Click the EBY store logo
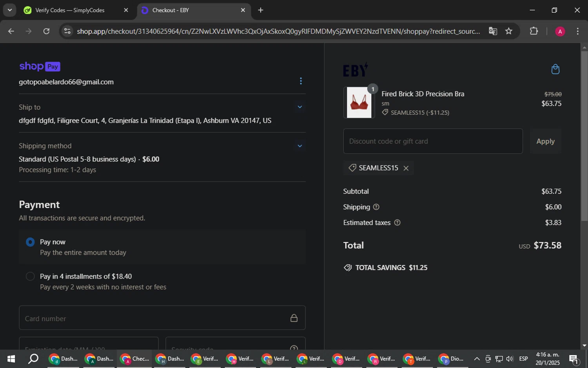588x368 pixels. coord(356,70)
